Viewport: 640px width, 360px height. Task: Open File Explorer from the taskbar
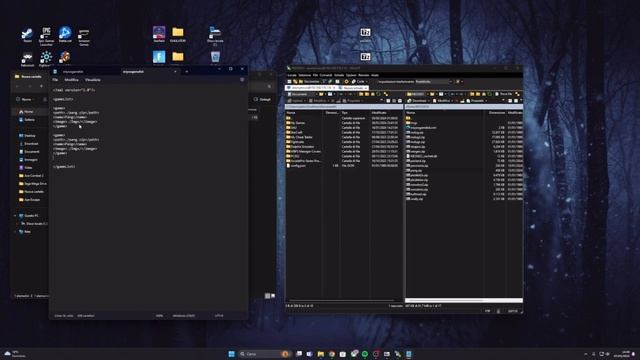pyautogui.click(x=320, y=354)
